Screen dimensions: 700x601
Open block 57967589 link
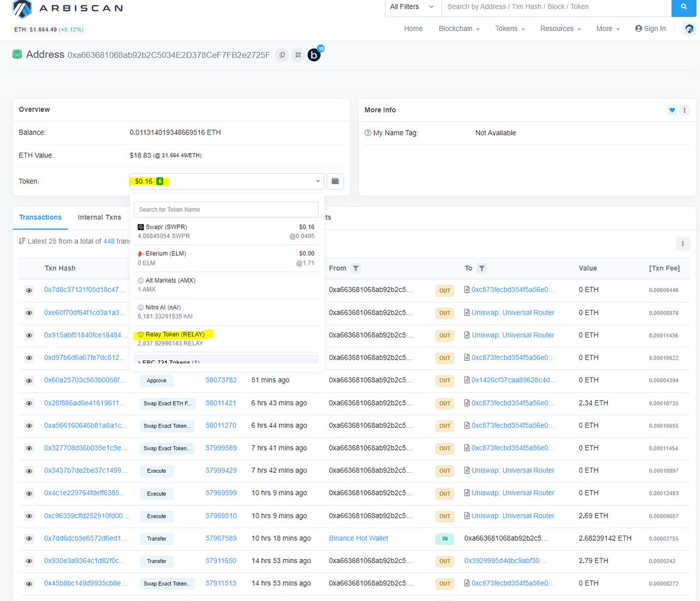[x=221, y=538]
